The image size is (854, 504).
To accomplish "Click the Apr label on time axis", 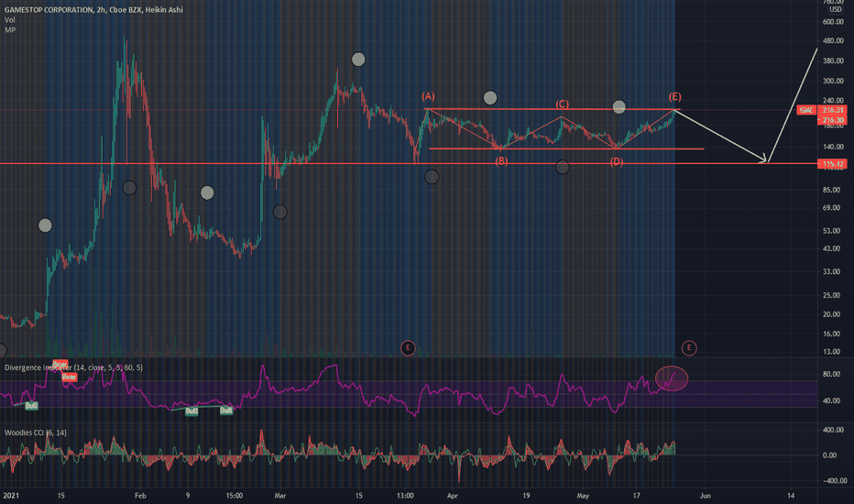I will (x=452, y=496).
